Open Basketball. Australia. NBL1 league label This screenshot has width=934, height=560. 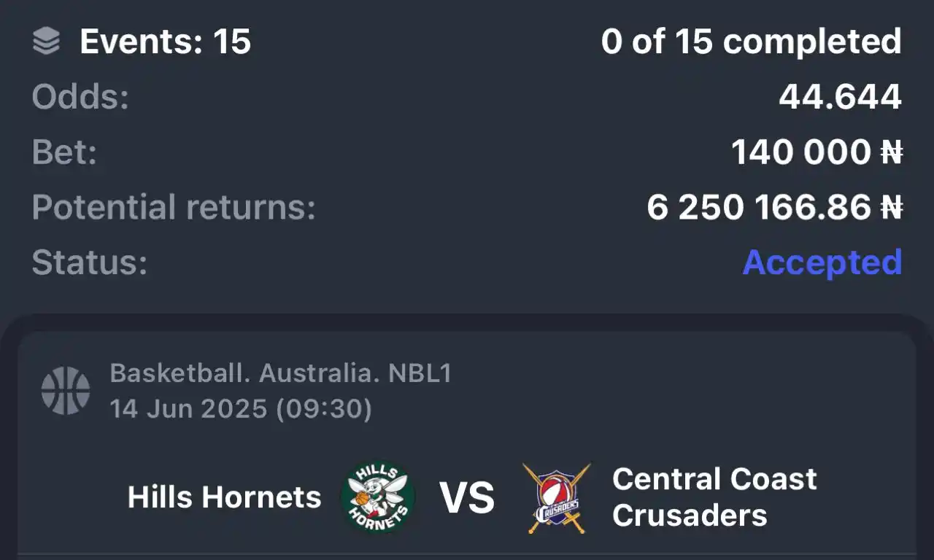tap(281, 374)
